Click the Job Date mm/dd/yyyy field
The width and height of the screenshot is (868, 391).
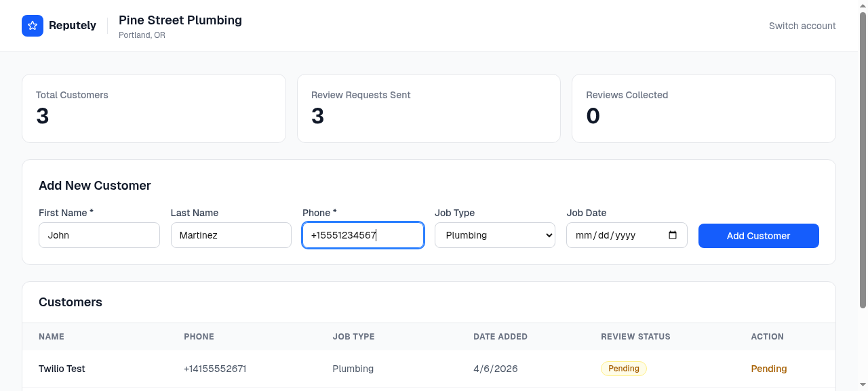(x=627, y=235)
